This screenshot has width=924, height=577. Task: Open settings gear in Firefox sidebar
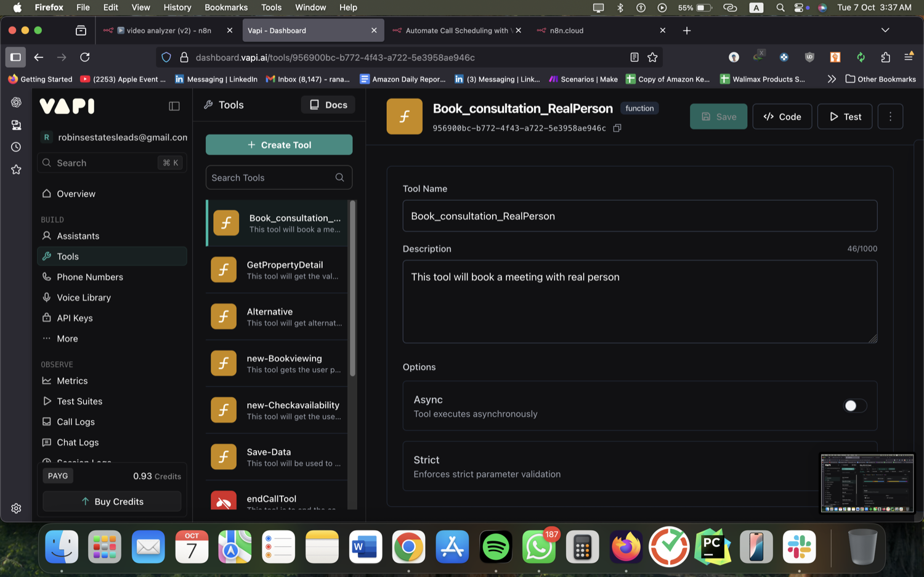(x=16, y=508)
